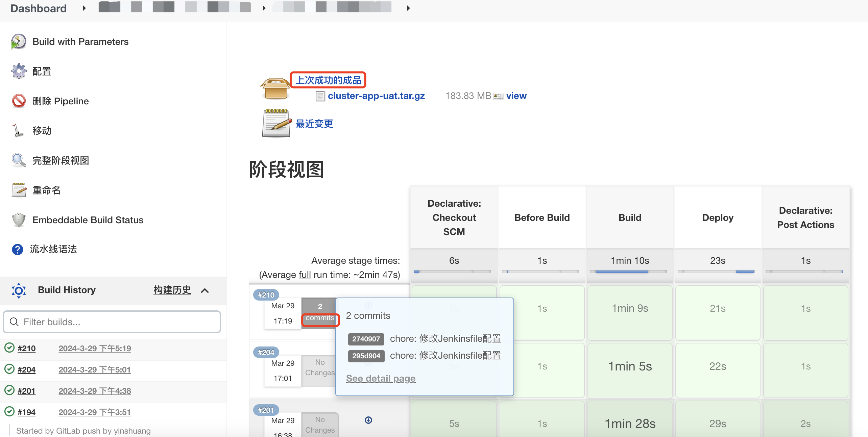Click the #201 badge in stage view
This screenshot has height=437, width=868.
(x=266, y=410)
